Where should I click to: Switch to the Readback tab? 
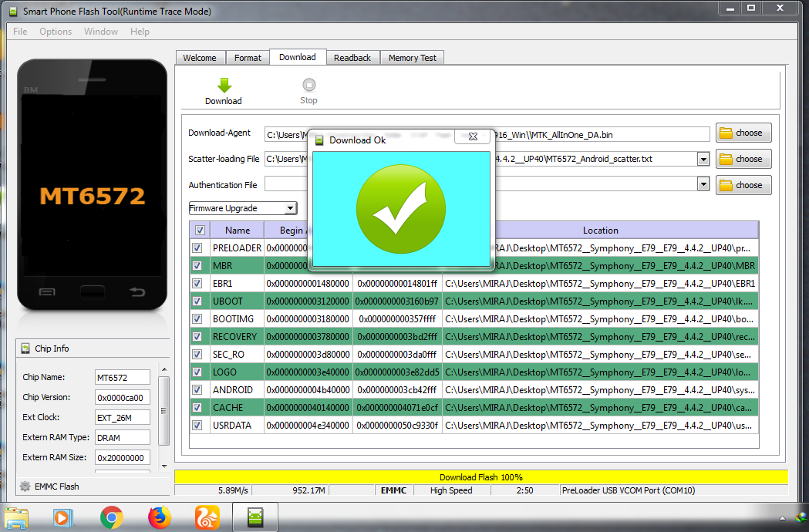pos(352,57)
